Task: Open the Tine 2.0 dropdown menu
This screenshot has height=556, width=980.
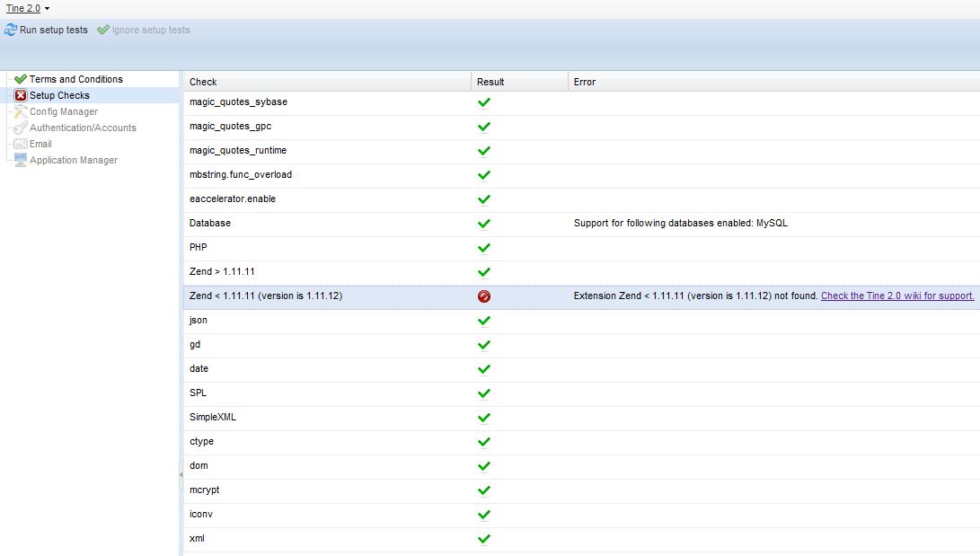Action: [28, 8]
